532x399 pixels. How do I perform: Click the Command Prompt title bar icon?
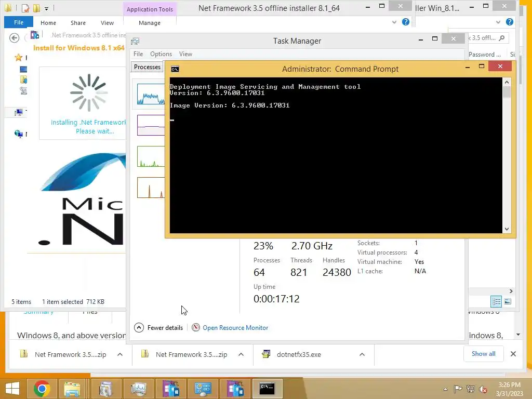175,69
